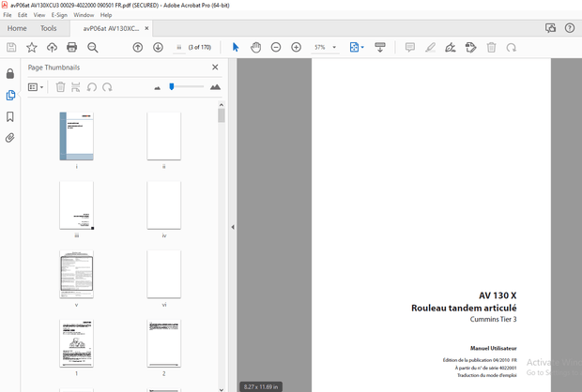This screenshot has height=392, width=582.
Task: Open the 57% zoom level dropdown
Action: click(x=325, y=48)
